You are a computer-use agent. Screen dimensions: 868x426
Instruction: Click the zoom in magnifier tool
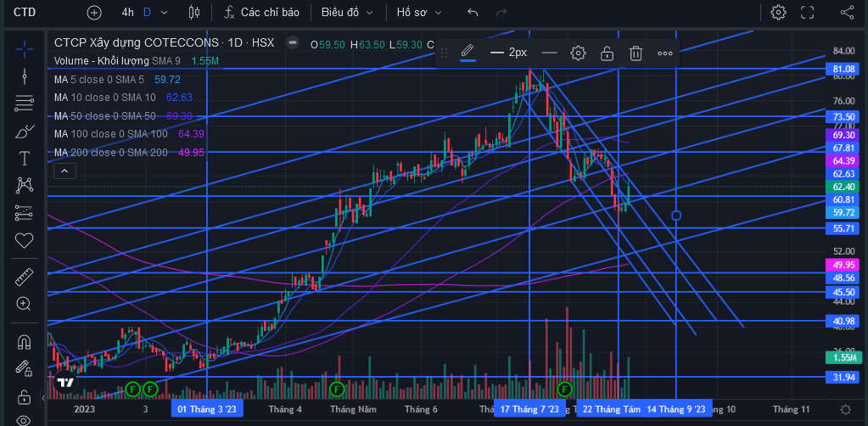click(x=25, y=304)
